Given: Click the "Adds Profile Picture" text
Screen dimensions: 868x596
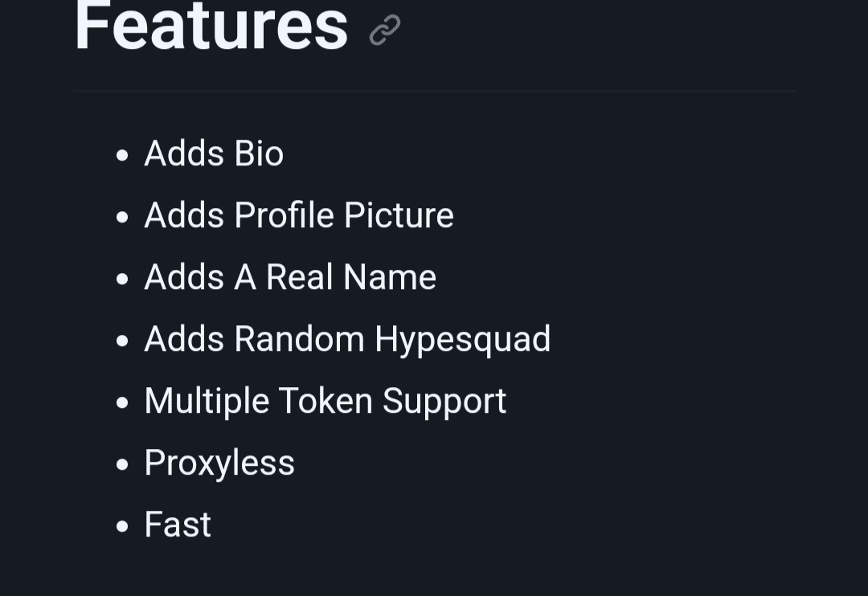Looking at the screenshot, I should (299, 215).
